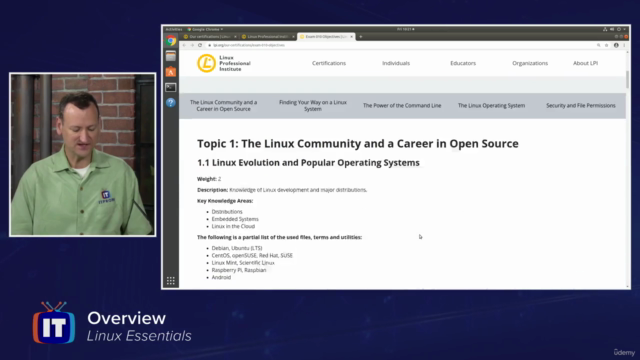Click the presenter webcam video
The width and height of the screenshot is (640, 360).
(x=82, y=155)
